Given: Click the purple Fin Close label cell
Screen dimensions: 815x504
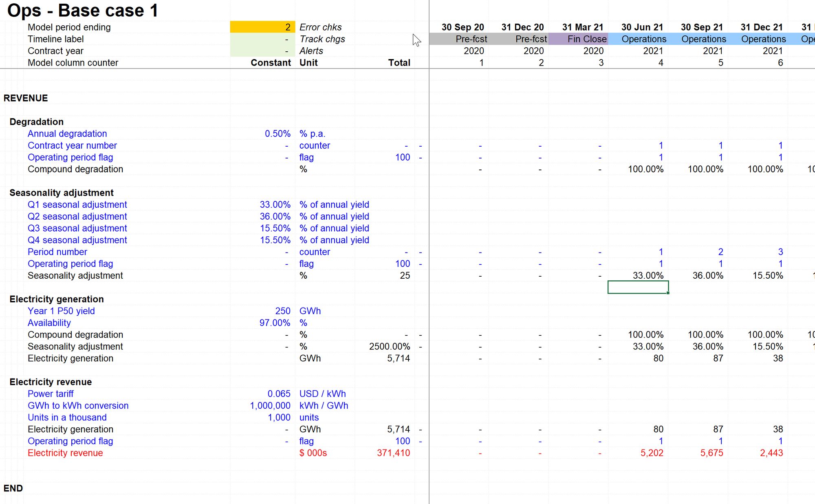Looking at the screenshot, I should (x=578, y=39).
